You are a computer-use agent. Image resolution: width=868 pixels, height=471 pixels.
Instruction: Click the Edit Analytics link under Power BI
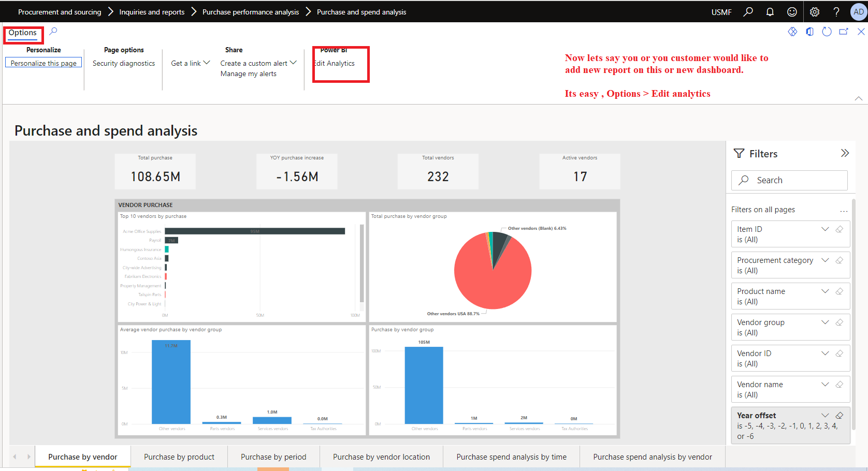click(x=333, y=63)
